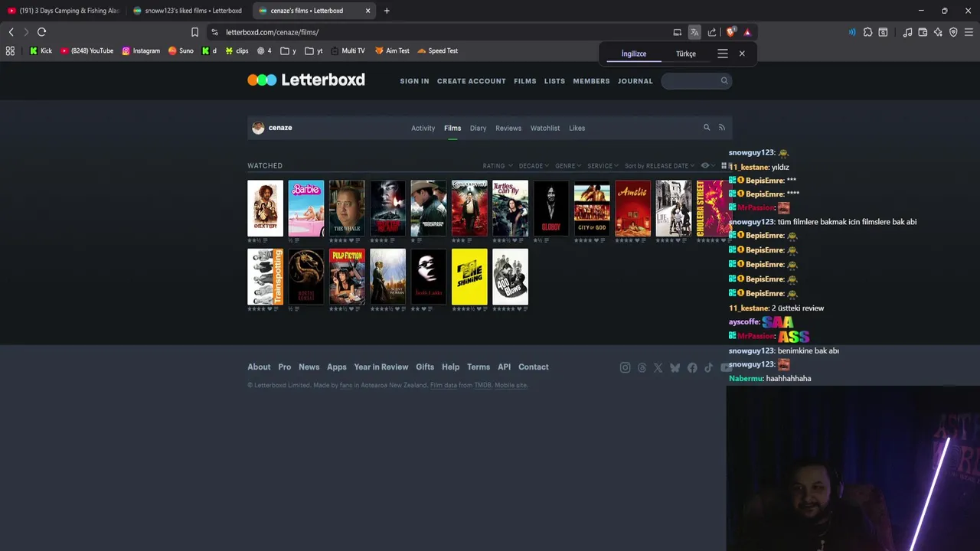Open Letterboxd Facebook footer icon
980x551 pixels.
click(x=692, y=367)
